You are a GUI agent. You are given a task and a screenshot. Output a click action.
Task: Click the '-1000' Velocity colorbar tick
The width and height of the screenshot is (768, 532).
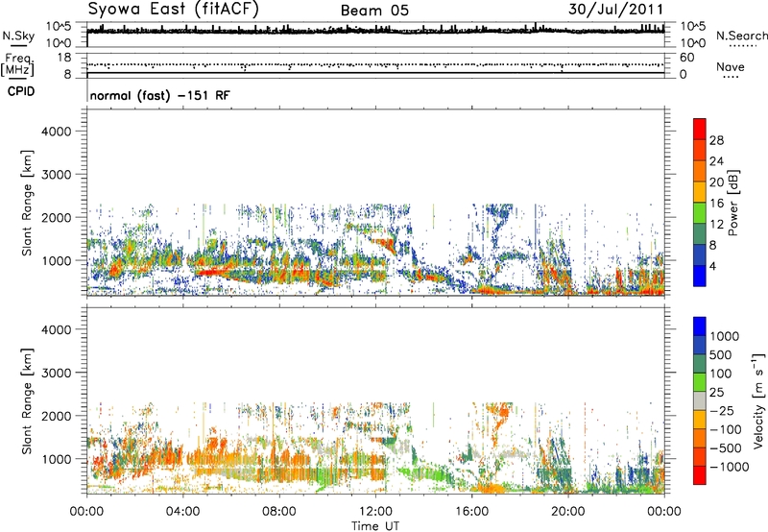tap(729, 467)
